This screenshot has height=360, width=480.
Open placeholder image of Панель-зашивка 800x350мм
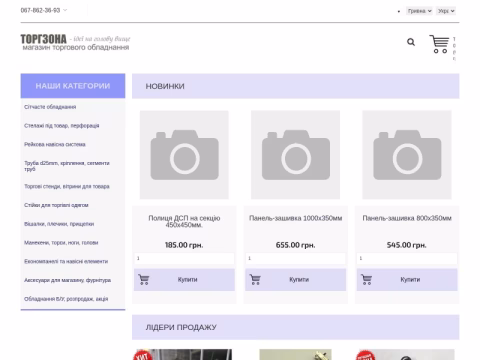click(407, 155)
